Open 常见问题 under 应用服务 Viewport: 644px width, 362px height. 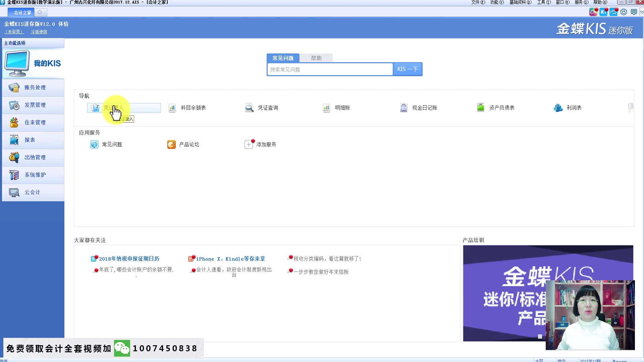click(112, 144)
